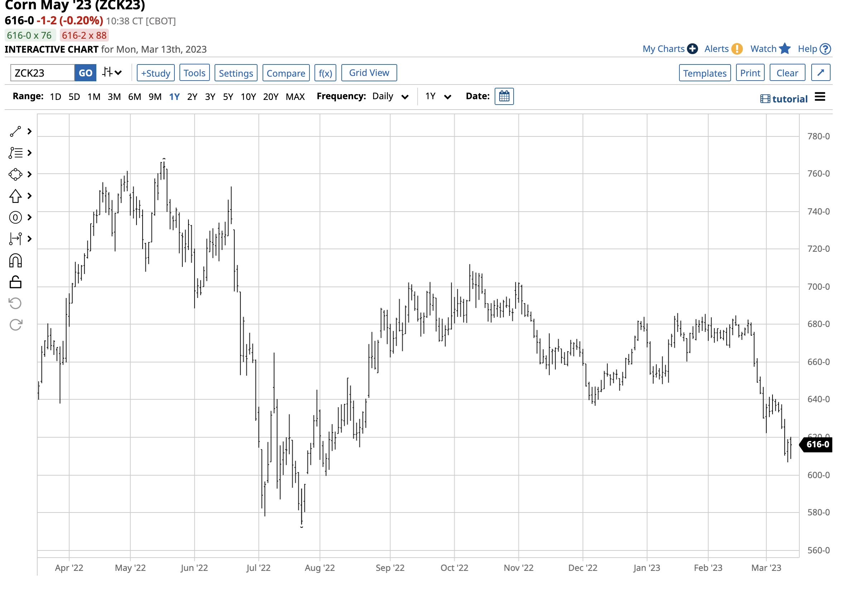Screen dimensions: 861x616
Task: Select the 6M range option
Action: 134,97
